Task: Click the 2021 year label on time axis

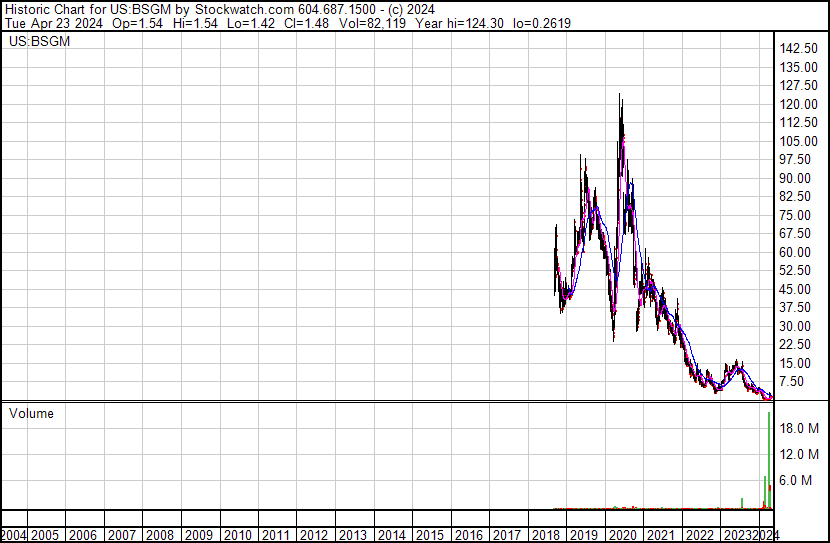Action: click(661, 536)
